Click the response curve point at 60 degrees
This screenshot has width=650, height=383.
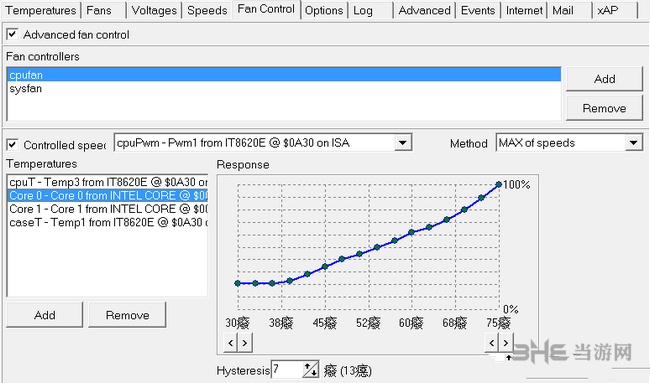pos(411,233)
